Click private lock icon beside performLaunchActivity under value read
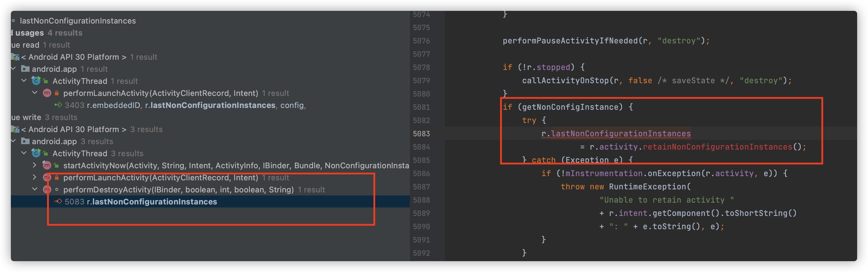868x272 pixels. tap(57, 93)
